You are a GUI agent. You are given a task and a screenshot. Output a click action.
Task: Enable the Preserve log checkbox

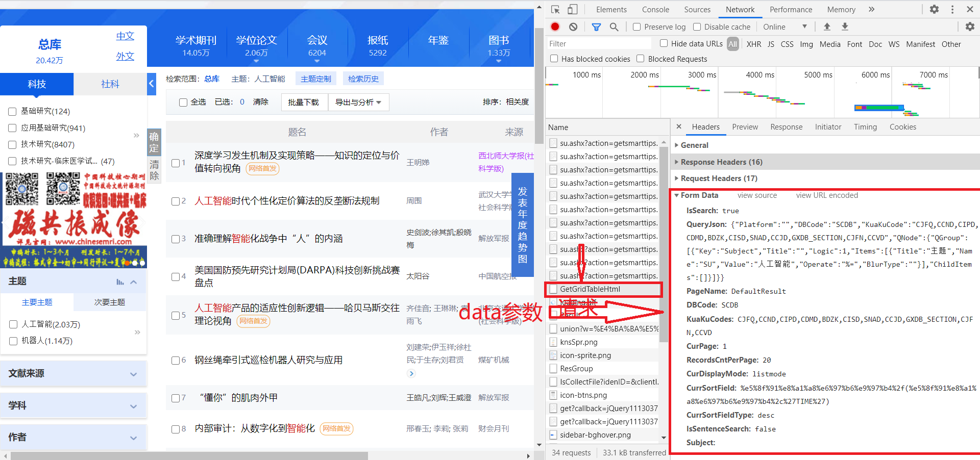click(x=636, y=27)
